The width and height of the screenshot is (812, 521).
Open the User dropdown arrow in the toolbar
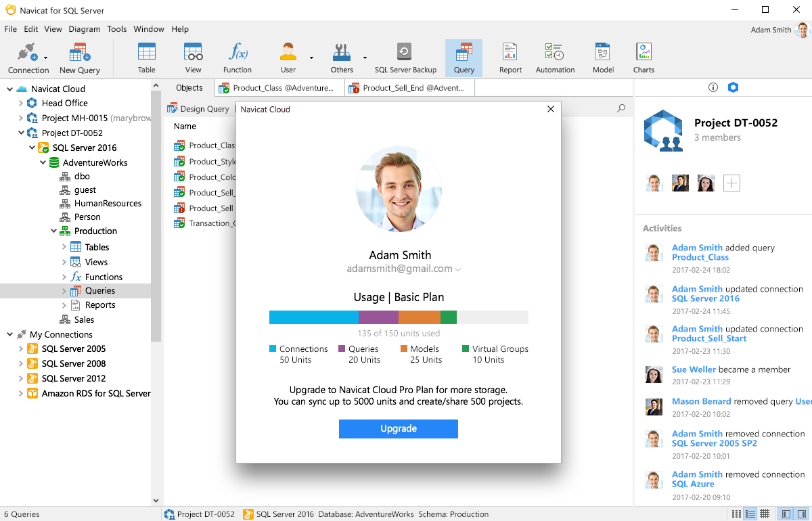pyautogui.click(x=311, y=58)
